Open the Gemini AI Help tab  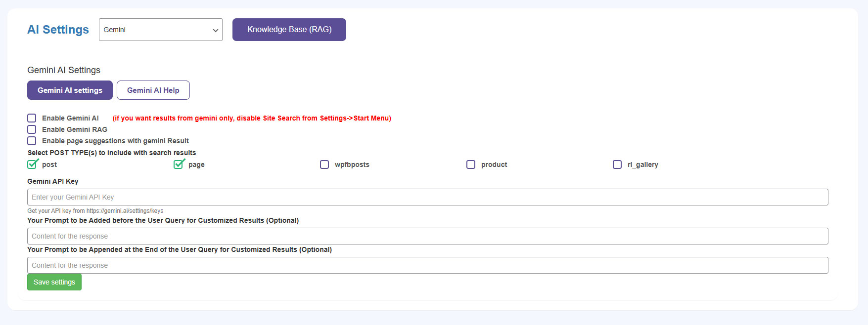point(153,90)
